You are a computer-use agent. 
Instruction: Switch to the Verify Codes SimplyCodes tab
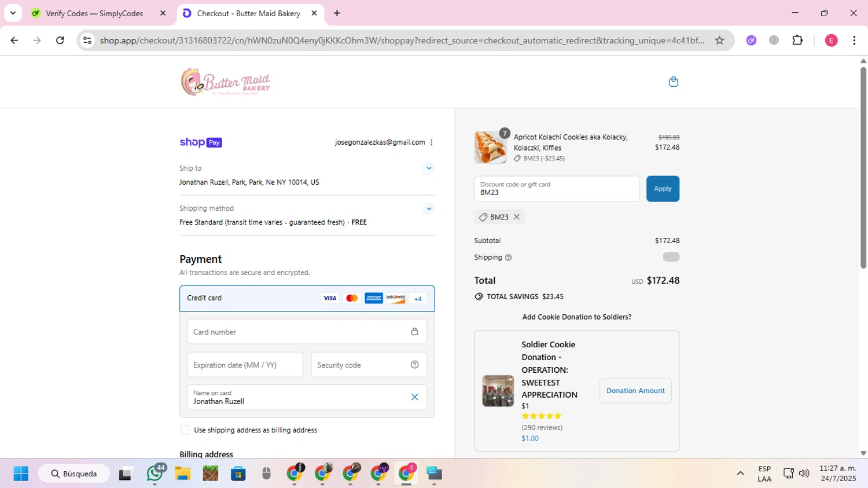tap(94, 13)
